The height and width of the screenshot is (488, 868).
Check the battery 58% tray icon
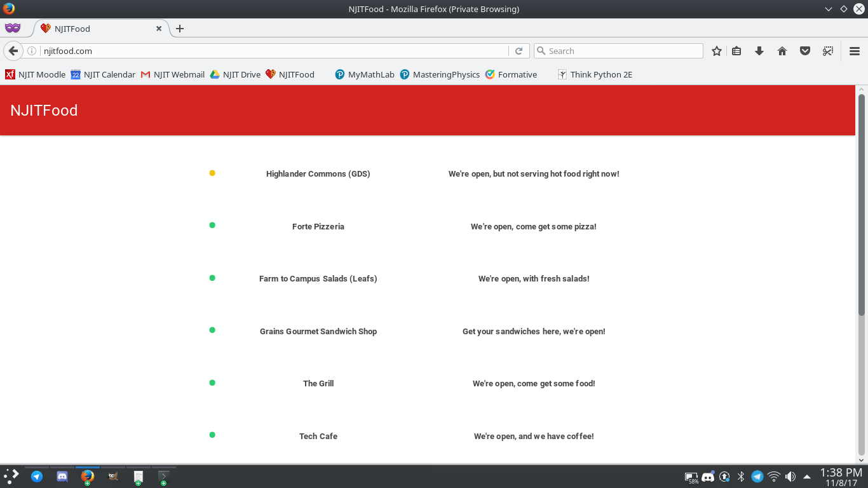[691, 477]
